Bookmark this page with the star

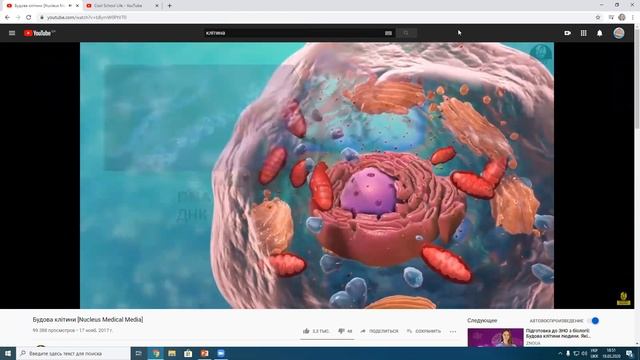(598, 17)
